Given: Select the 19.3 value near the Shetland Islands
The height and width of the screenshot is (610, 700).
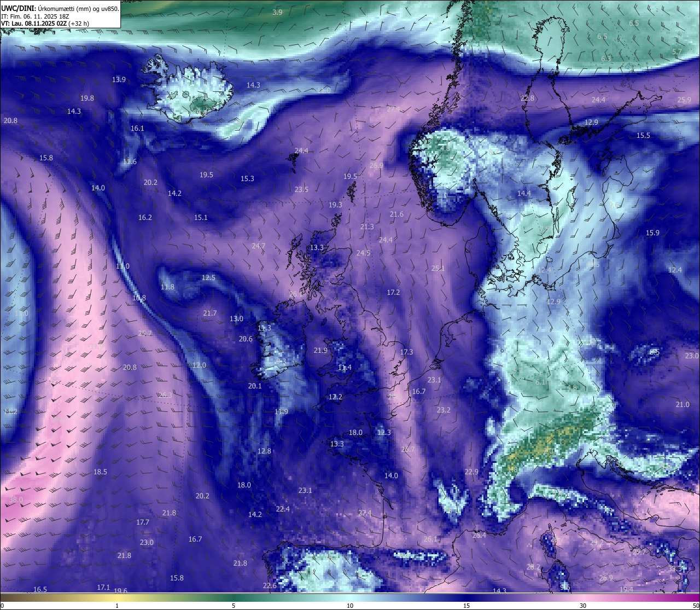Looking at the screenshot, I should 335,205.
